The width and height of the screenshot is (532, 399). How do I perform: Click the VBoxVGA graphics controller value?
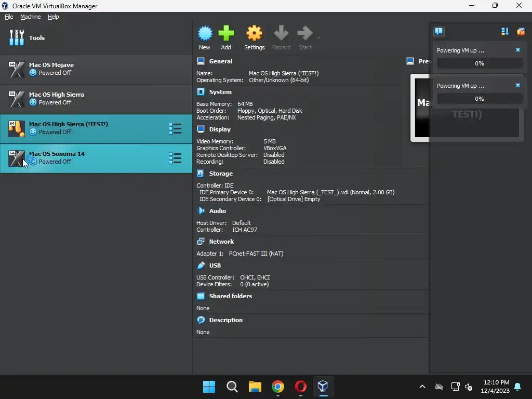point(275,148)
